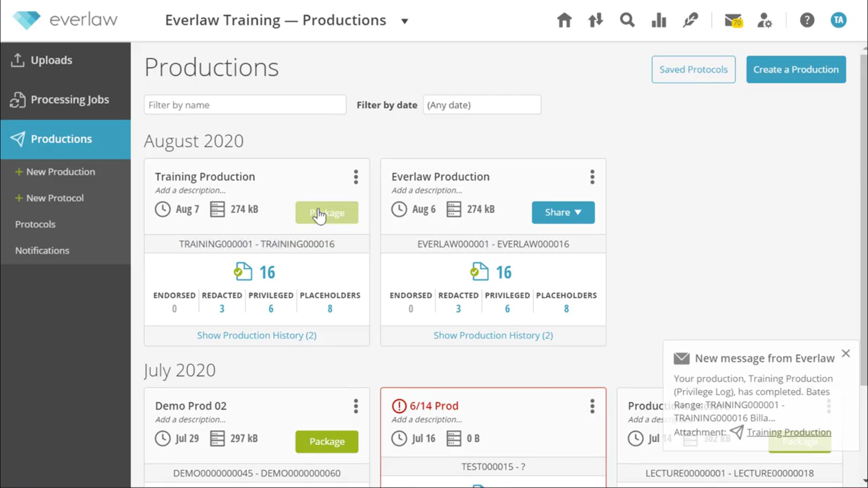Screen dimensions: 868x488
Task: Open the data transfer arrows icon
Action: click(595, 20)
